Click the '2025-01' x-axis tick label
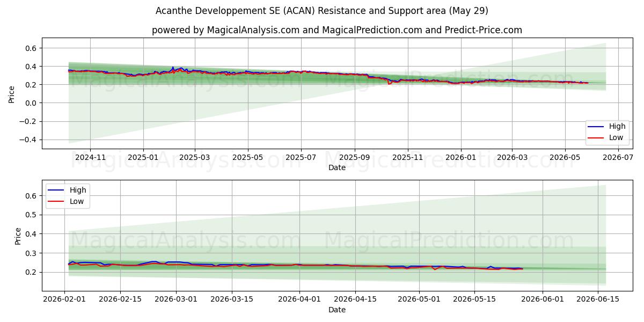 click(143, 157)
